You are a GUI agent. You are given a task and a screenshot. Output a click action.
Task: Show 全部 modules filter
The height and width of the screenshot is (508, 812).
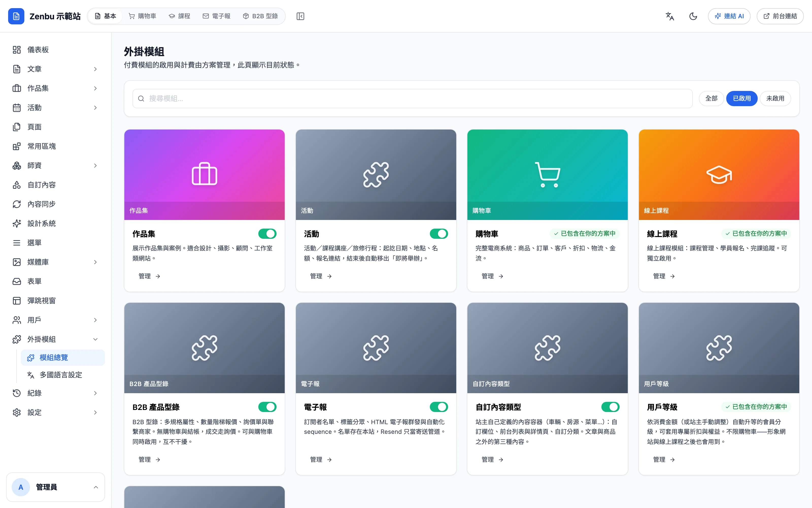(x=711, y=99)
